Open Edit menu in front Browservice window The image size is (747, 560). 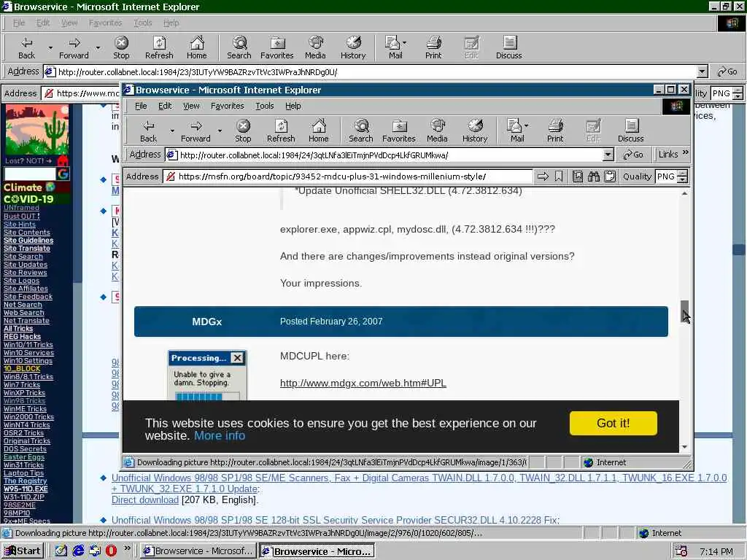pyautogui.click(x=165, y=106)
